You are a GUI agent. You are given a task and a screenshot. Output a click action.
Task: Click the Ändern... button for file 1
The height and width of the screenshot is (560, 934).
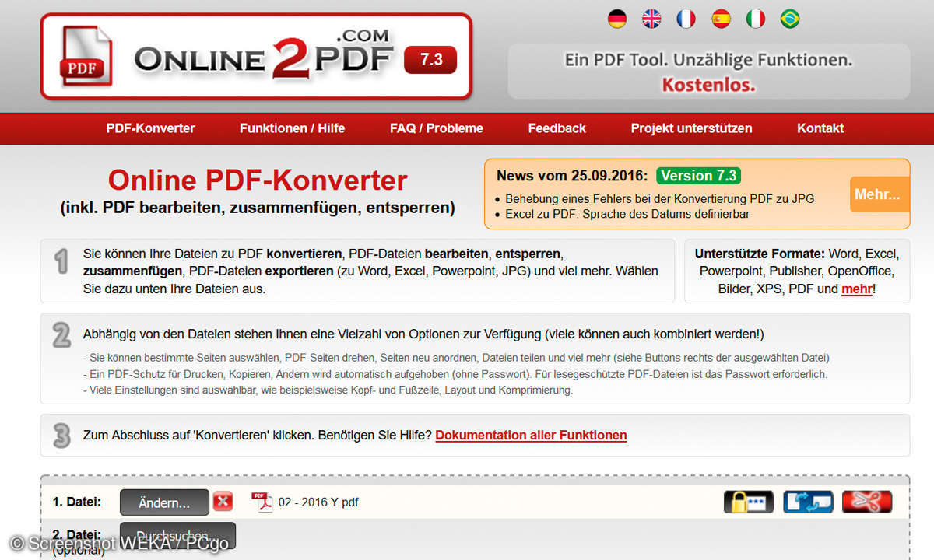pos(164,502)
